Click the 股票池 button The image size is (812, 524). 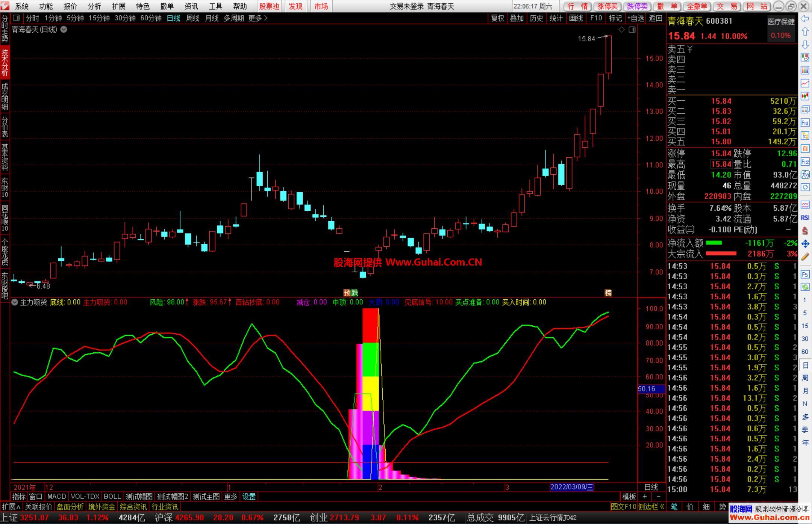tap(269, 6)
